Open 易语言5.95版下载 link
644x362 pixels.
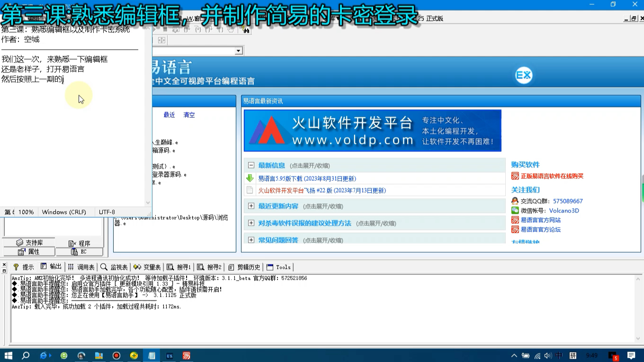(x=307, y=178)
